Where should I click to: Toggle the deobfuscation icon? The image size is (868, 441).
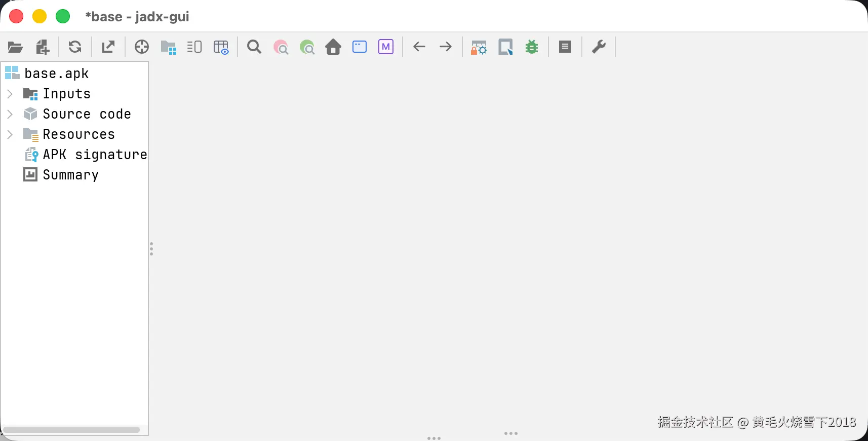coord(479,47)
